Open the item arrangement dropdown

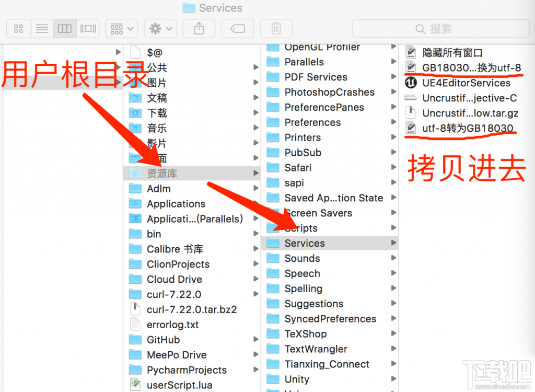[x=122, y=28]
